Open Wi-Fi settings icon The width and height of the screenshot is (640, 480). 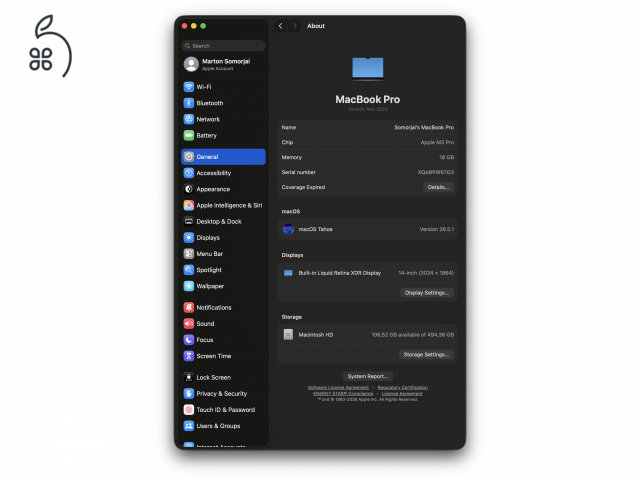189,87
